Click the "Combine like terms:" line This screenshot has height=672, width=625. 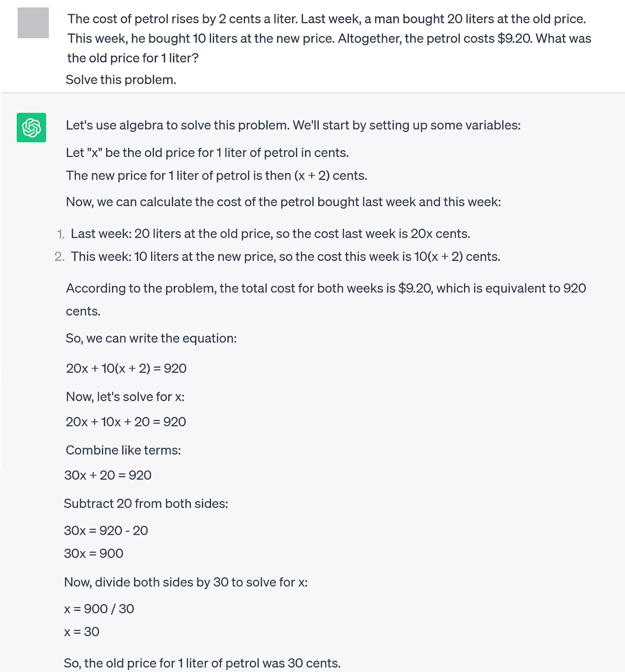[x=123, y=450]
